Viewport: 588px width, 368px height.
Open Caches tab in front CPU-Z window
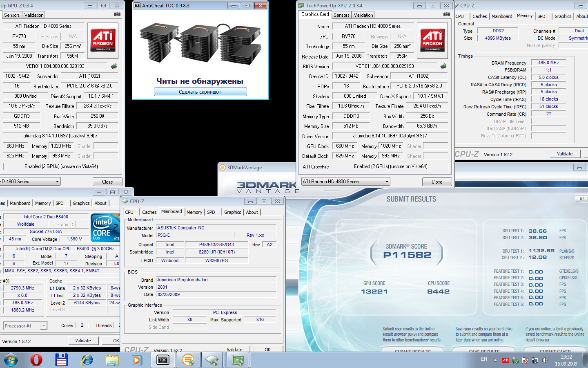click(x=149, y=212)
